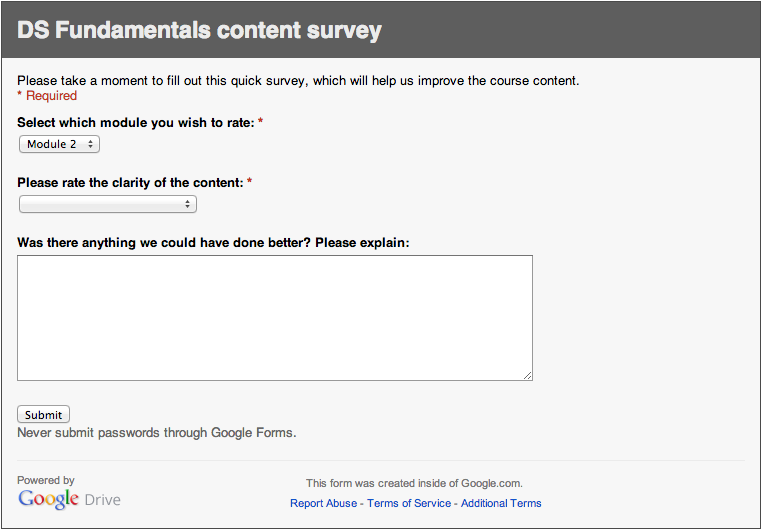
Task: Click the "Select which module" question label
Action: pos(135,122)
